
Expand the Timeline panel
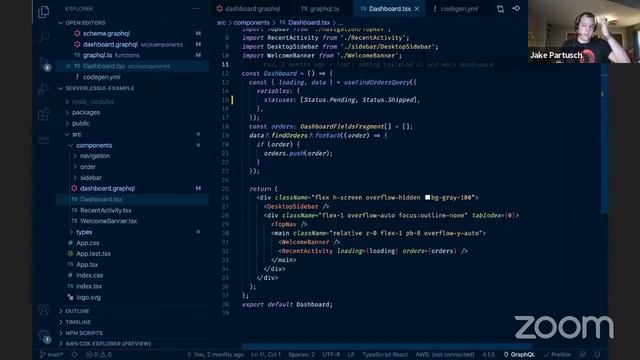point(78,322)
